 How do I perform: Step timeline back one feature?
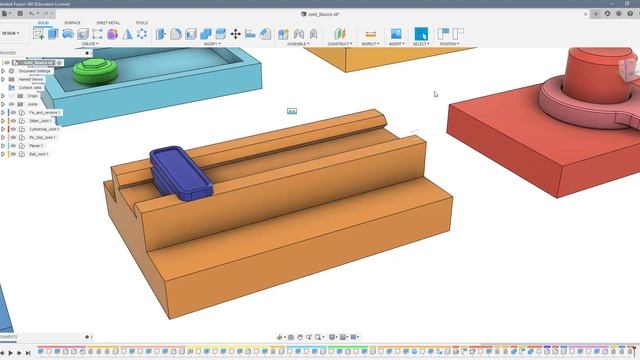click(3, 353)
